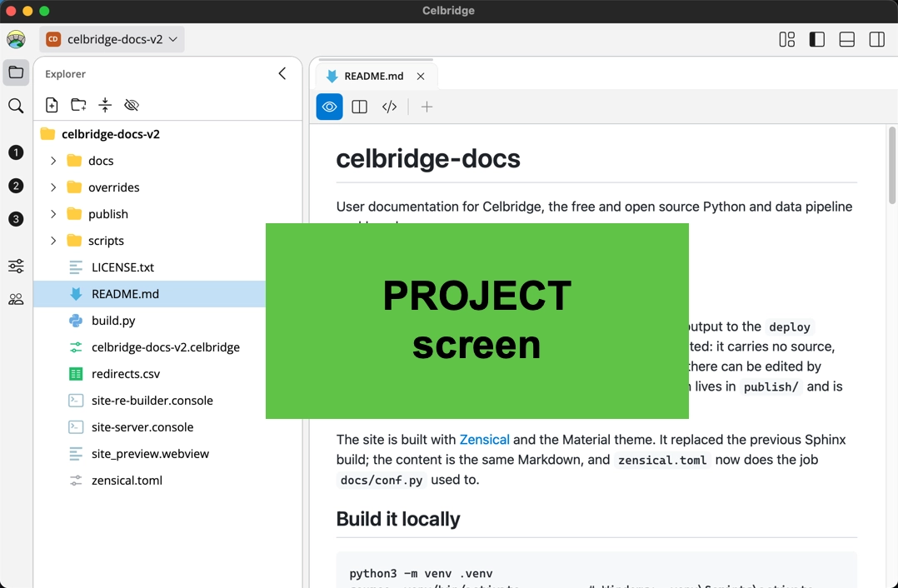Switch to split view mode
This screenshot has width=898, height=588.
tap(359, 107)
